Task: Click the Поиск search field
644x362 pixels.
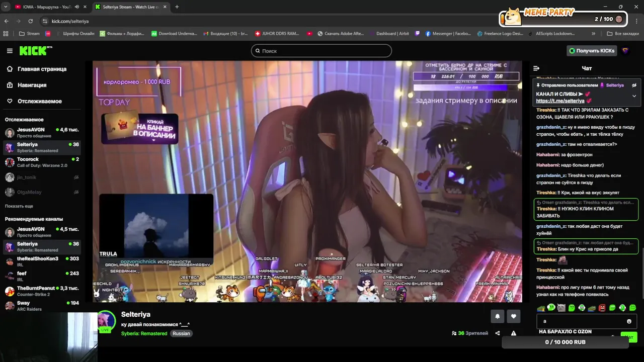Action: [x=321, y=51]
